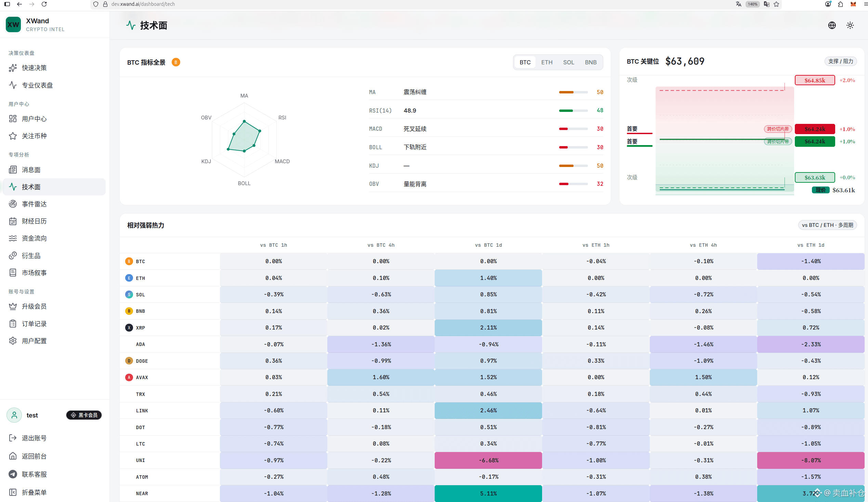Click the $64.85k resistance level tag
Image resolution: width=868 pixels, height=502 pixels.
(815, 80)
